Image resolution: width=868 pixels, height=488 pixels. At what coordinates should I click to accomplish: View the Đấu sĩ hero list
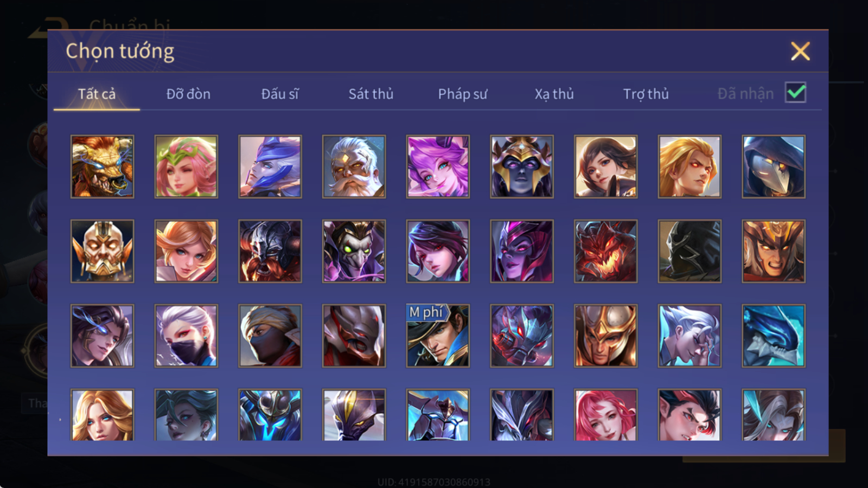tap(280, 94)
